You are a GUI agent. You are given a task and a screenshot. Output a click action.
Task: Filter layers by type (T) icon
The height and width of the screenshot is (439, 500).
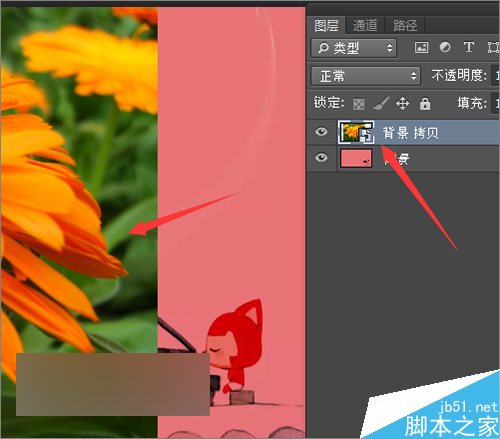point(469,47)
